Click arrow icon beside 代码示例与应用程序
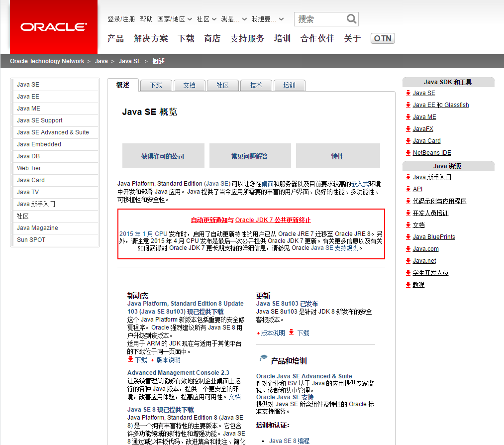 408,201
